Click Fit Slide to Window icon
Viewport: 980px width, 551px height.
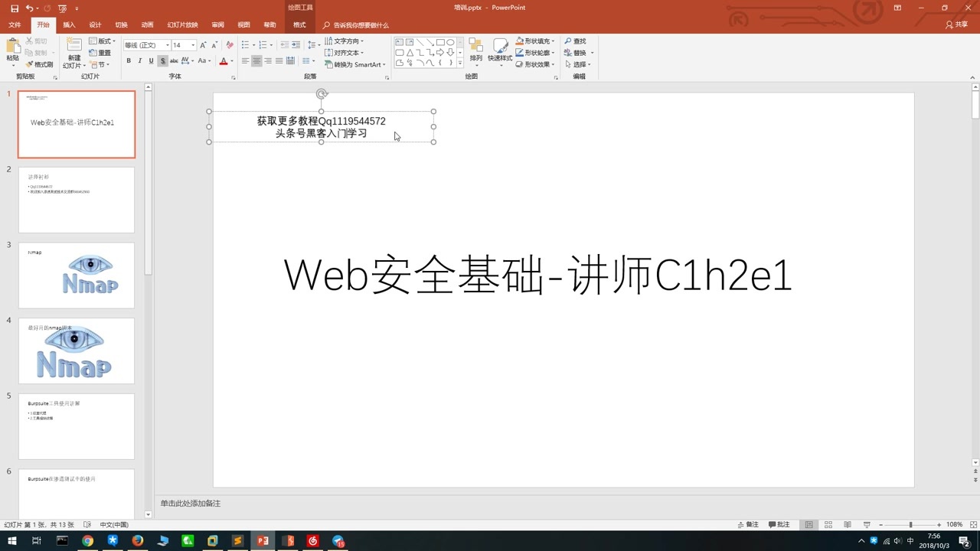(x=973, y=525)
